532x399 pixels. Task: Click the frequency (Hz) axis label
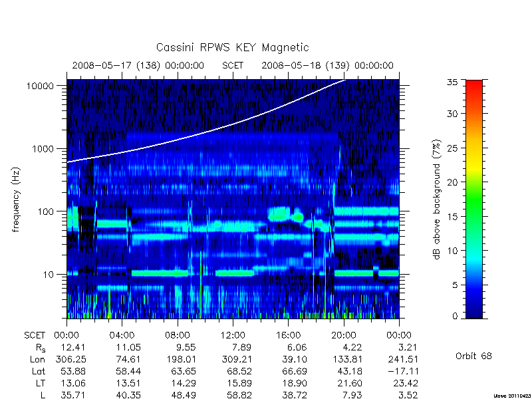coord(16,200)
